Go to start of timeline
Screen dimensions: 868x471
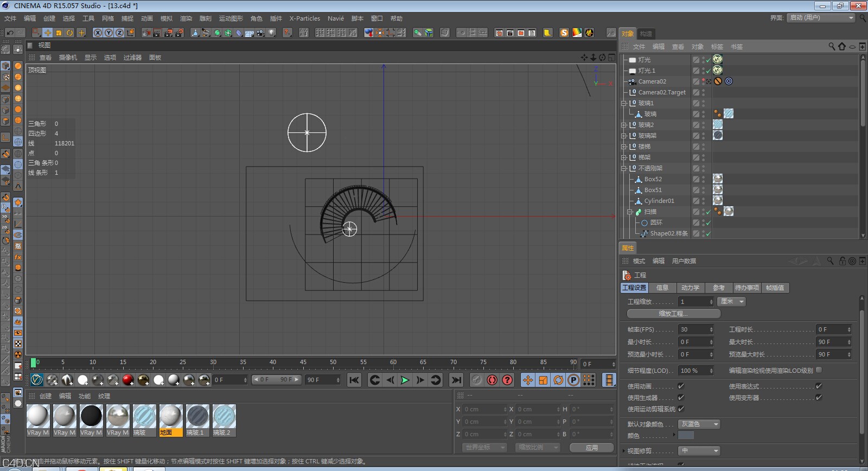coord(354,380)
